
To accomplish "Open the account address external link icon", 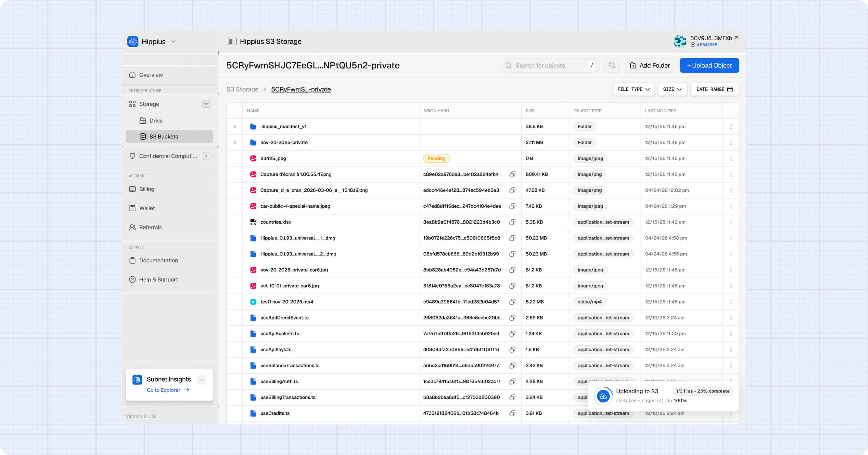I will tap(736, 38).
